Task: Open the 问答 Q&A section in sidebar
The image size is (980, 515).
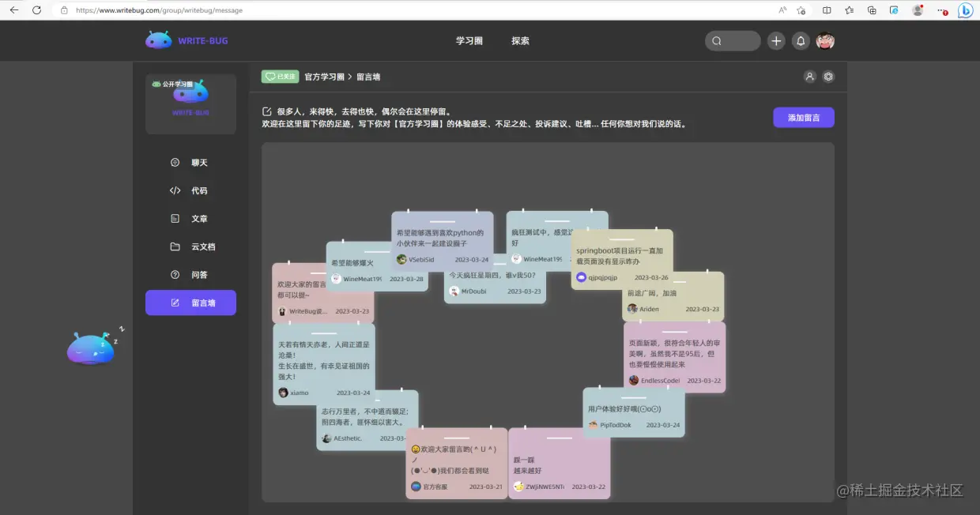Action: pos(190,274)
